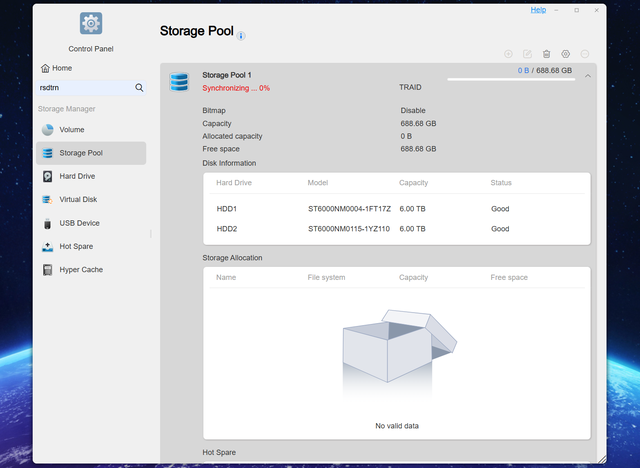Click the create storage pool plus icon
Viewport: 640px width, 468px height.
508,54
